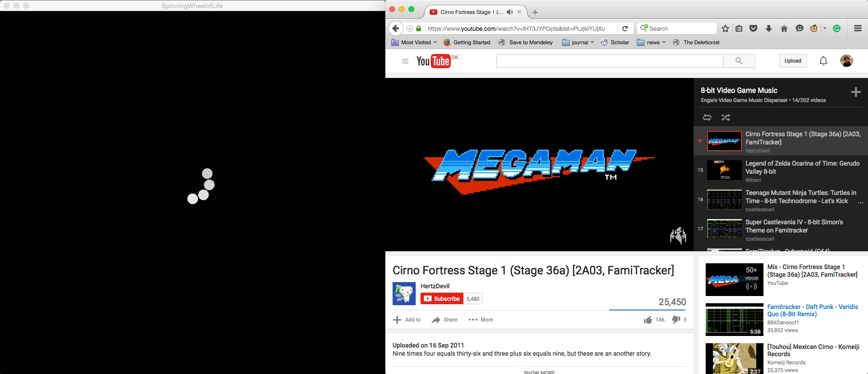
Task: Expand the More actions menu under video
Action: [481, 320]
